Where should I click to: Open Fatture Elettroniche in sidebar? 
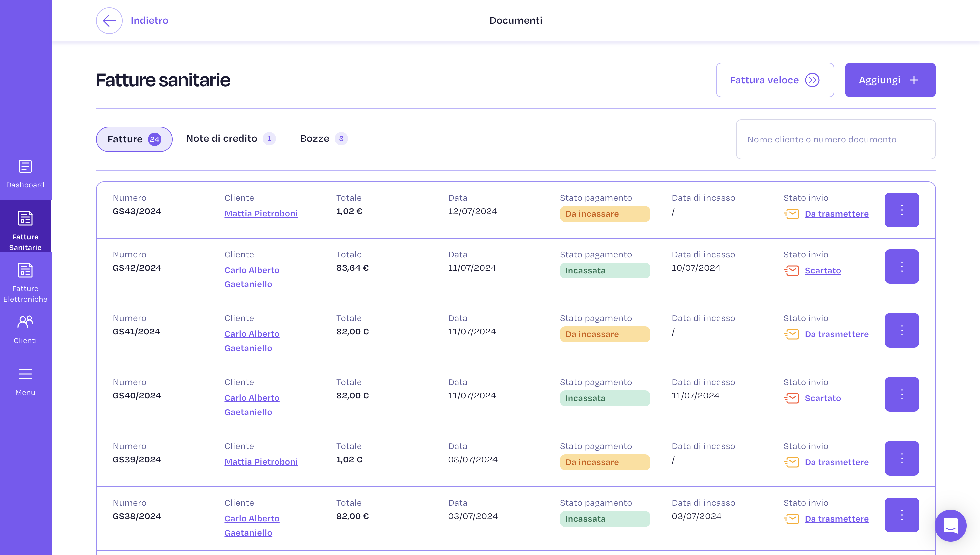point(25,282)
